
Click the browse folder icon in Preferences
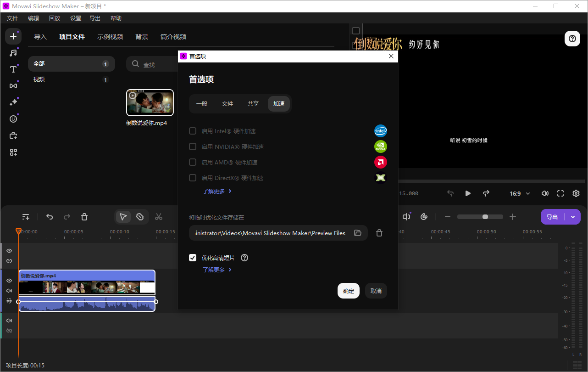coord(358,233)
